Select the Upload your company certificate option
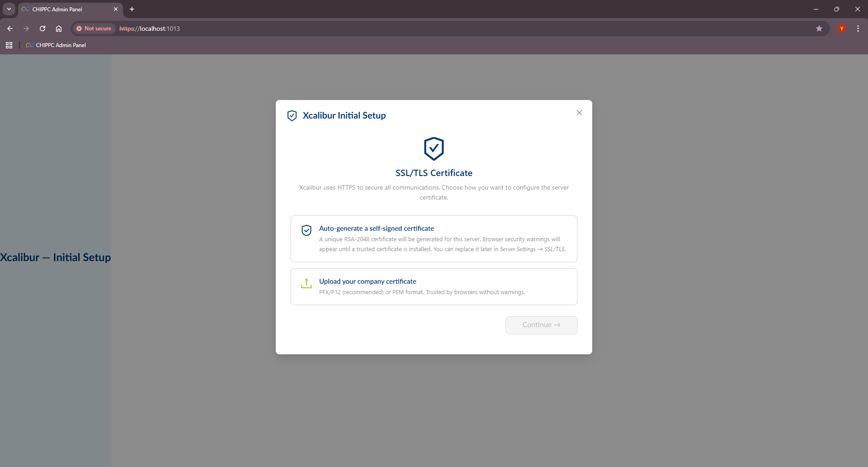Image resolution: width=868 pixels, height=467 pixels. pos(434,286)
